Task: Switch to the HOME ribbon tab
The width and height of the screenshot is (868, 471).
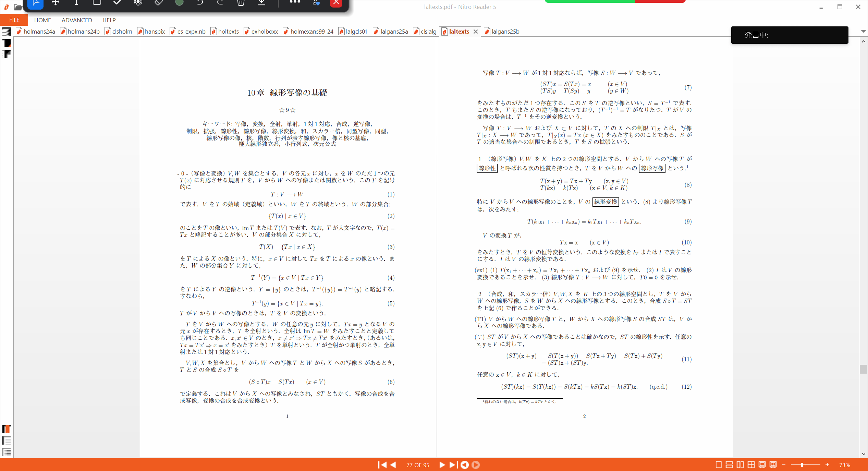Action: [42, 20]
